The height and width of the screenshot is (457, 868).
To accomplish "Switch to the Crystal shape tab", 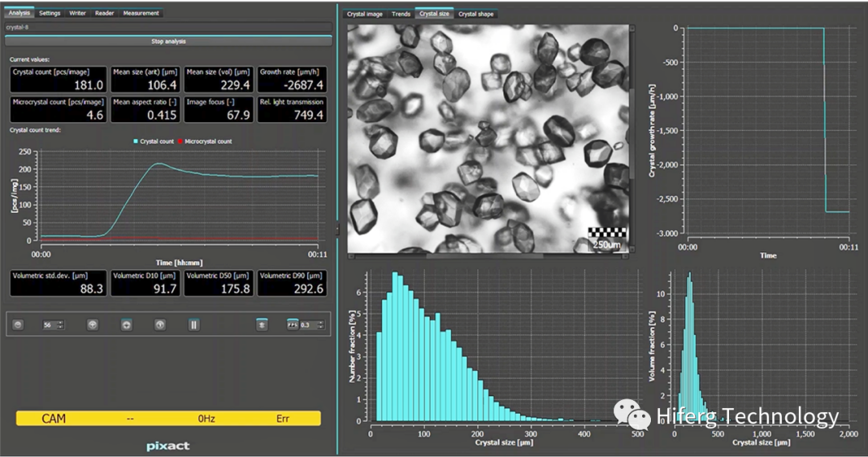I will coord(476,14).
